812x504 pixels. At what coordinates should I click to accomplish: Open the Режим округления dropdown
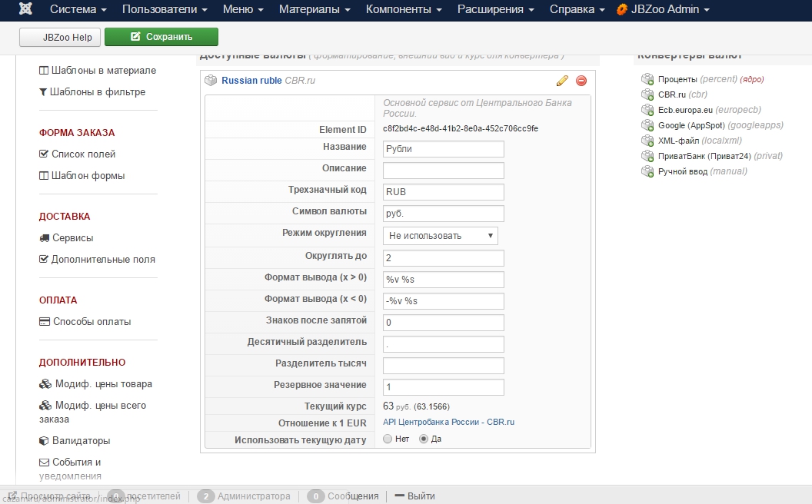[x=440, y=236]
